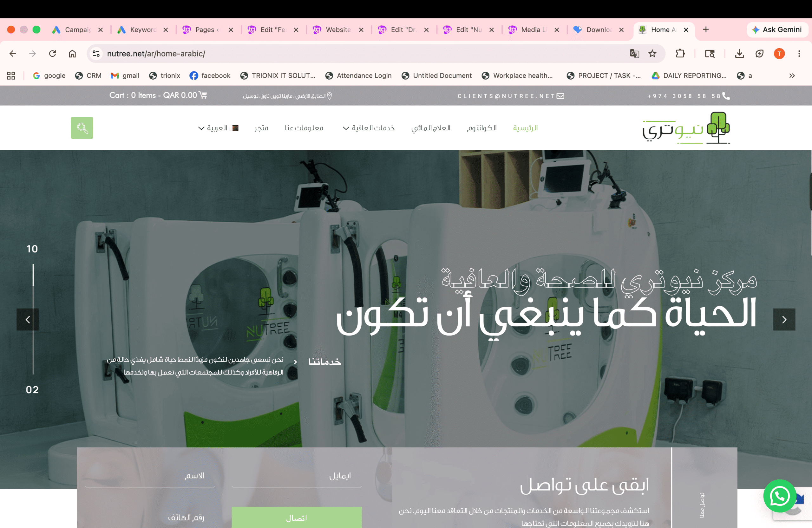Switch to the Pages tab

click(208, 30)
